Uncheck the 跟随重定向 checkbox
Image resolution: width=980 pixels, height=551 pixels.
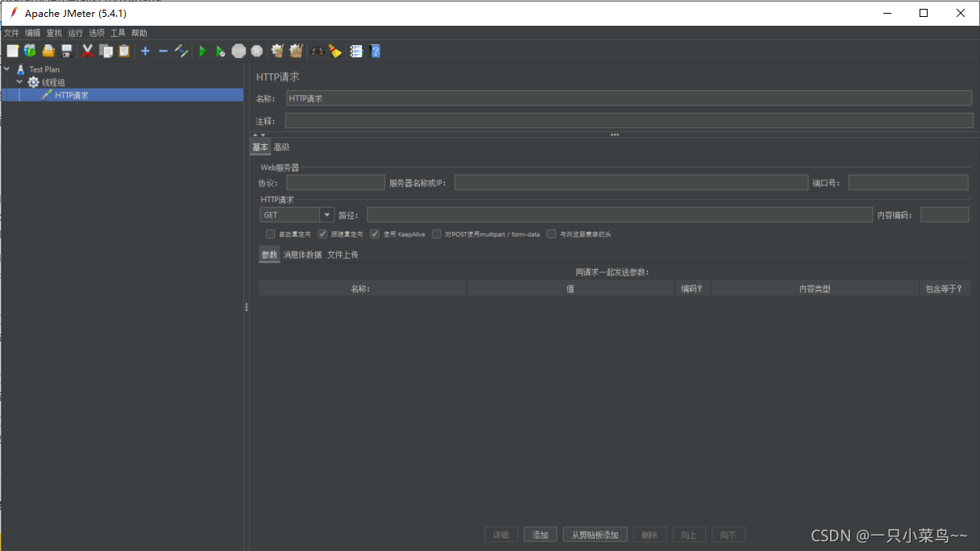(x=322, y=234)
